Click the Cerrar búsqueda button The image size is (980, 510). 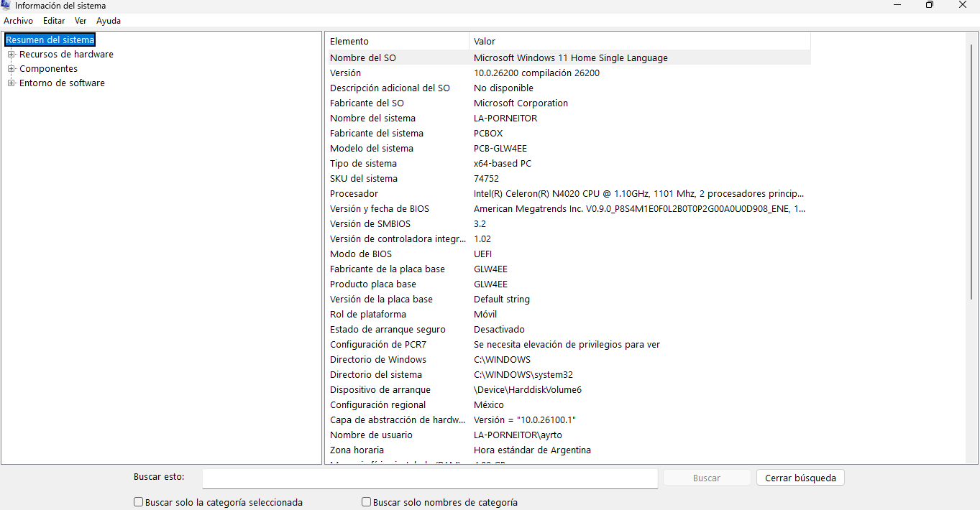[x=800, y=478]
